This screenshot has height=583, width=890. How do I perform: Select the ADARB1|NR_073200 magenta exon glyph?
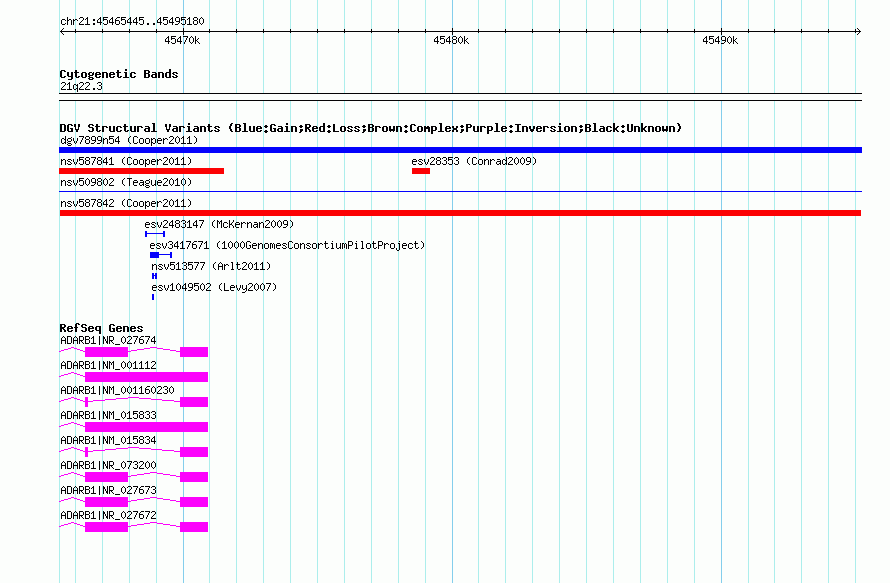133,477
